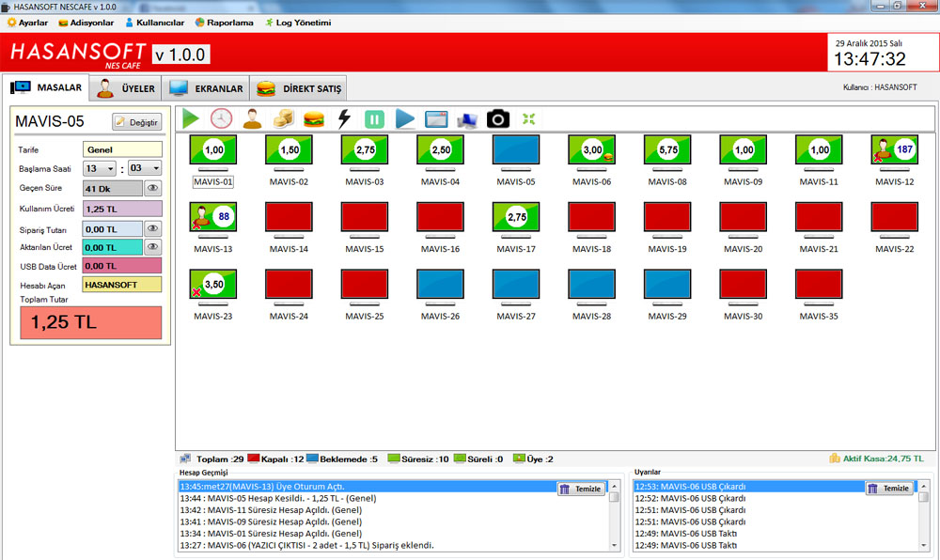Viewport: 940px width, 560px height.
Task: Select the MAVIS-01 computer icon
Action: click(x=212, y=153)
